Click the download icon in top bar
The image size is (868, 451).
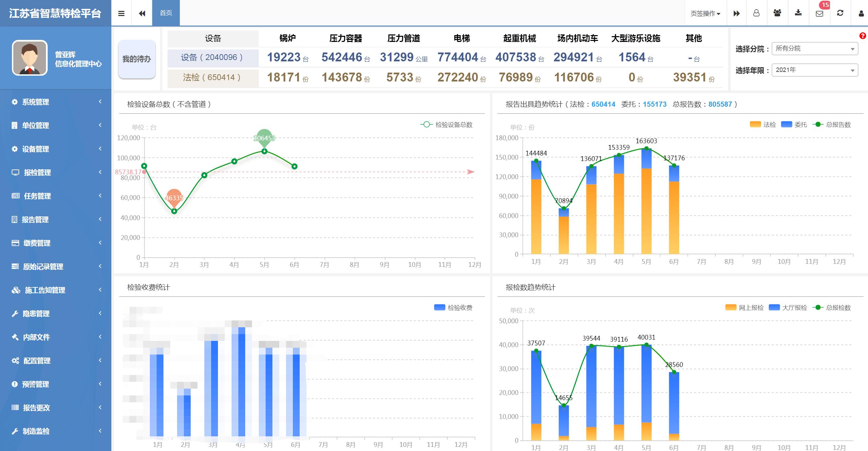click(x=798, y=13)
